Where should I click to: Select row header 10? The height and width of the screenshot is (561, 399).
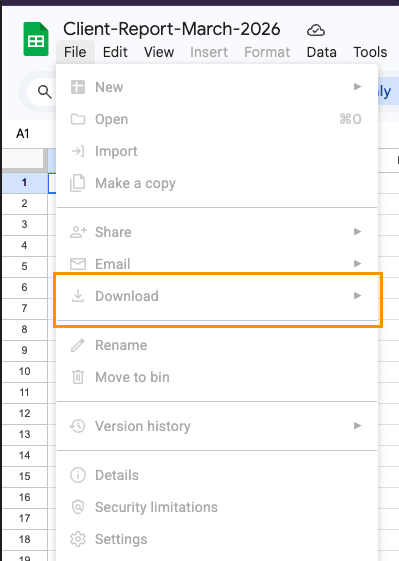click(x=24, y=371)
